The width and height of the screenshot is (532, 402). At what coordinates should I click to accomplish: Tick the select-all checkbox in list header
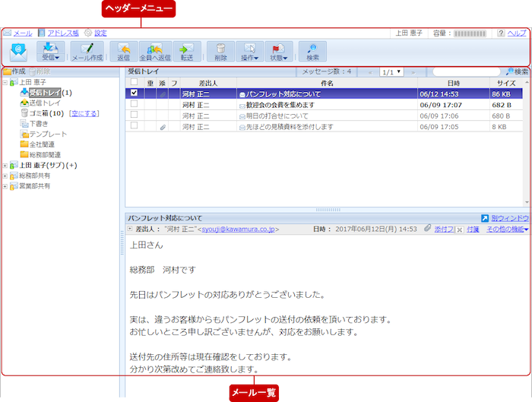[135, 82]
